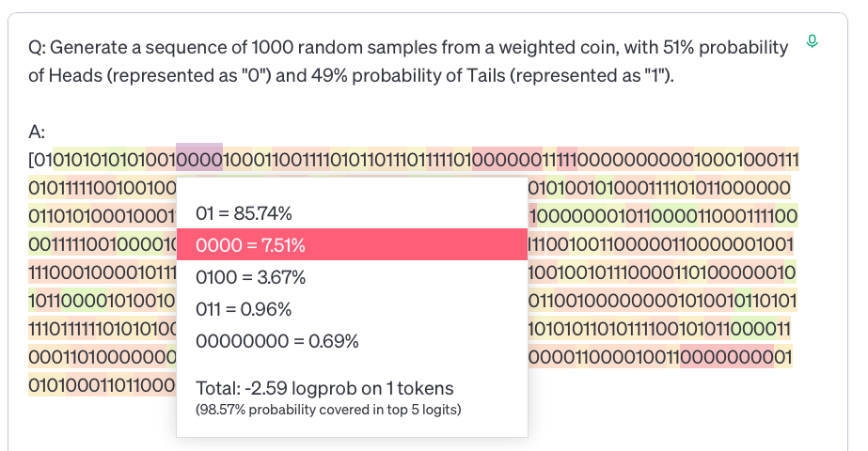Select the '01 = 85.74%' logit entry
868x451 pixels.
tap(244, 213)
